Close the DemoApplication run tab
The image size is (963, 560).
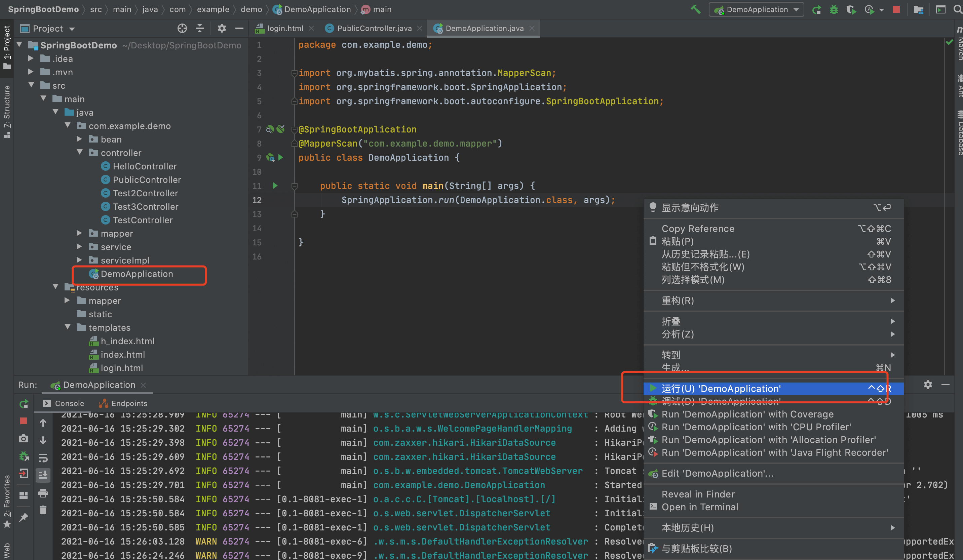[143, 385]
